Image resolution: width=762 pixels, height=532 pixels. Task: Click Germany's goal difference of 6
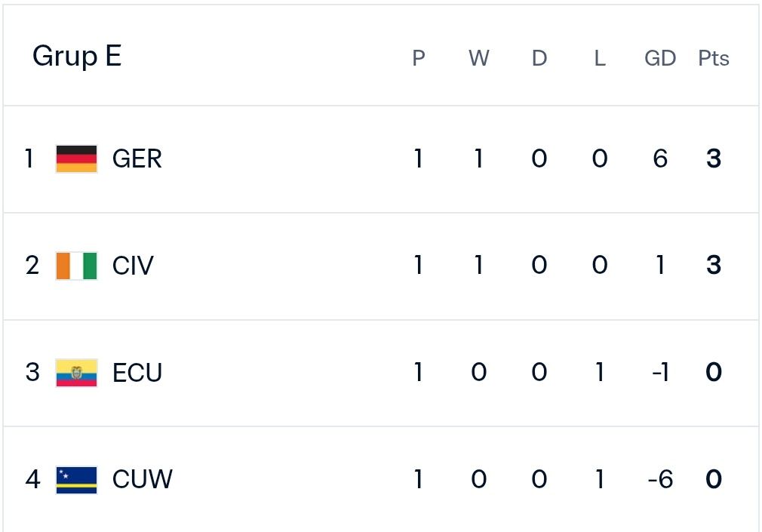660,159
